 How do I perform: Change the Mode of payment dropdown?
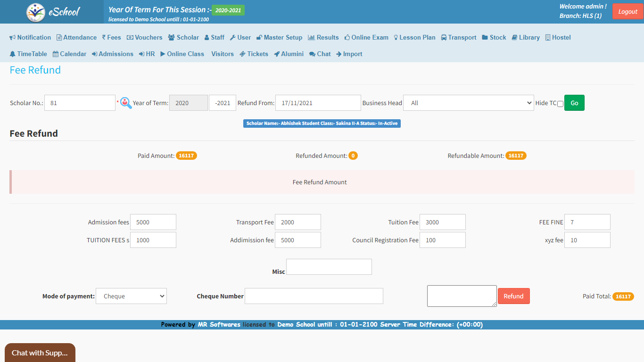click(x=131, y=296)
